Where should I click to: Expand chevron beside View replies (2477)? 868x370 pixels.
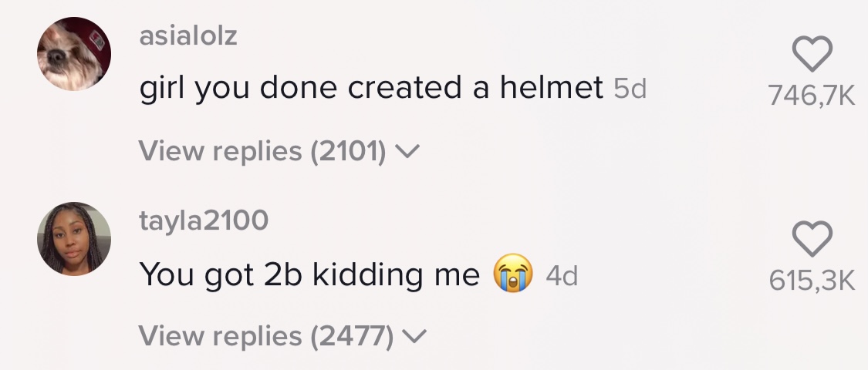414,337
